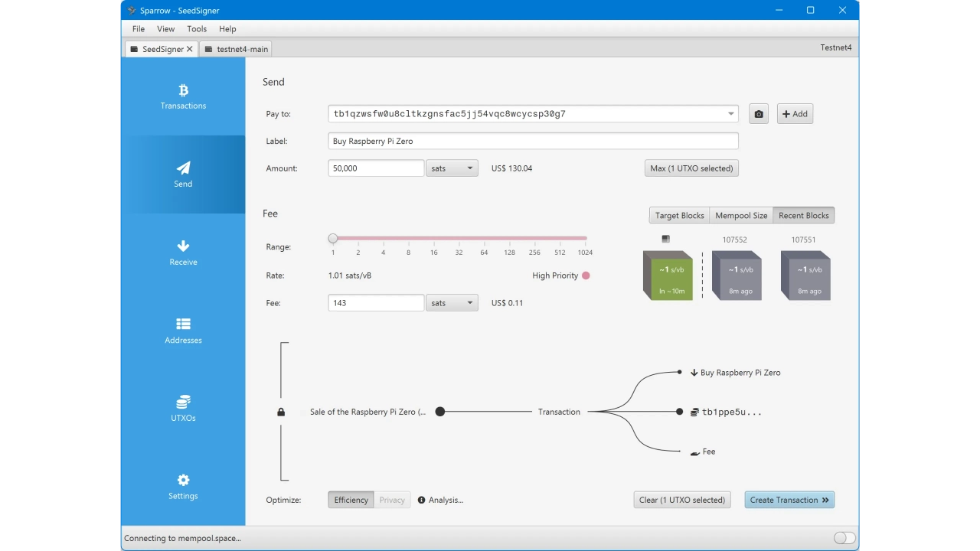Switch to the testnet4-main wallet tab
The height and width of the screenshot is (551, 980).
pos(237,49)
